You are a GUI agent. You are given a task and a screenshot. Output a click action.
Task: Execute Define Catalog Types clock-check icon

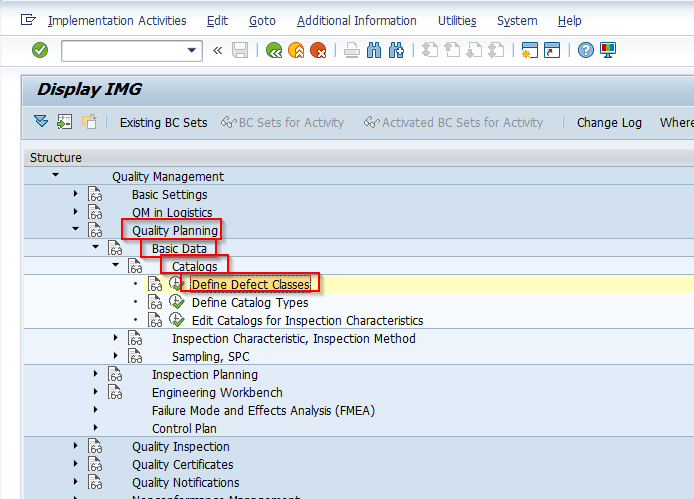click(176, 302)
